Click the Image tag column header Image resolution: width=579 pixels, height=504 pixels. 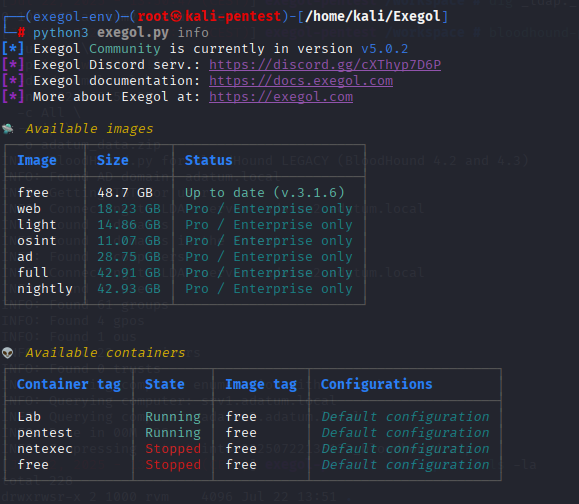click(x=261, y=384)
